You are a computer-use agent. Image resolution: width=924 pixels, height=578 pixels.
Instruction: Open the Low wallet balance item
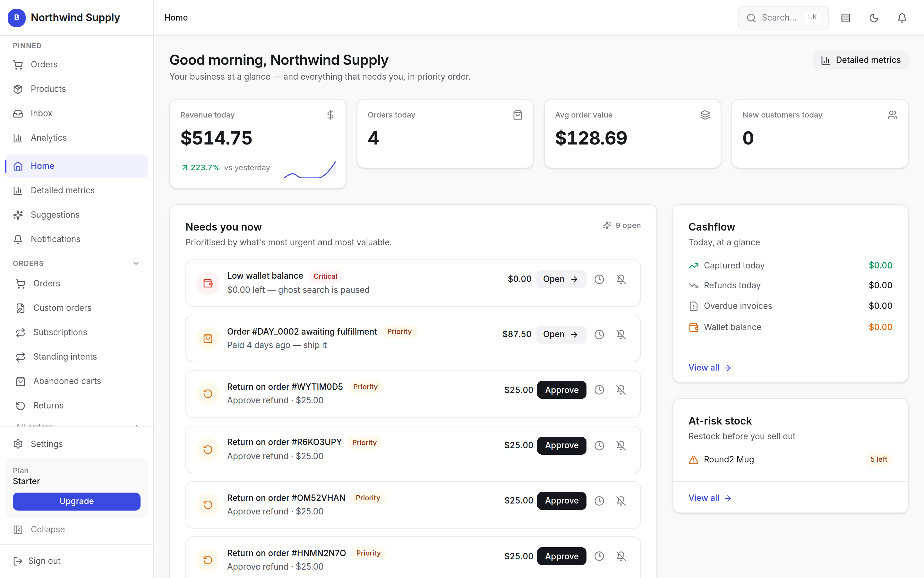pos(560,279)
